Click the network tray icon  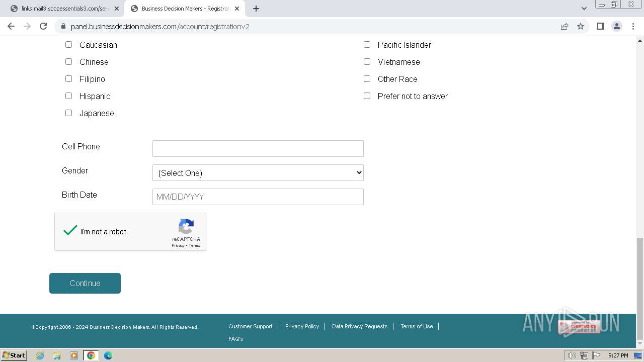(585, 355)
